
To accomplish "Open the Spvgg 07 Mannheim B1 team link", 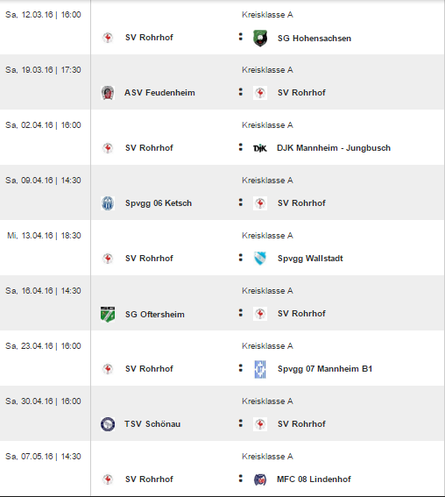I will (325, 369).
